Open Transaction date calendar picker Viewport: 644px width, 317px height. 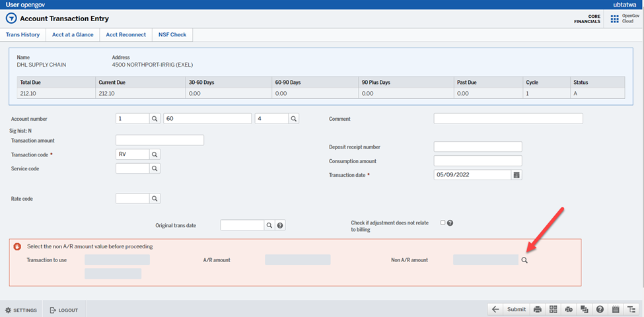(x=517, y=174)
